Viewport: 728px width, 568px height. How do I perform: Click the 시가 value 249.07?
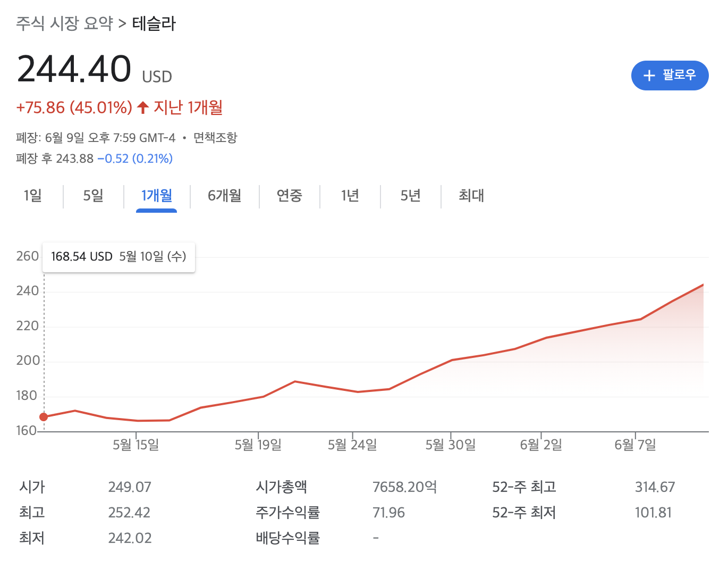130,487
